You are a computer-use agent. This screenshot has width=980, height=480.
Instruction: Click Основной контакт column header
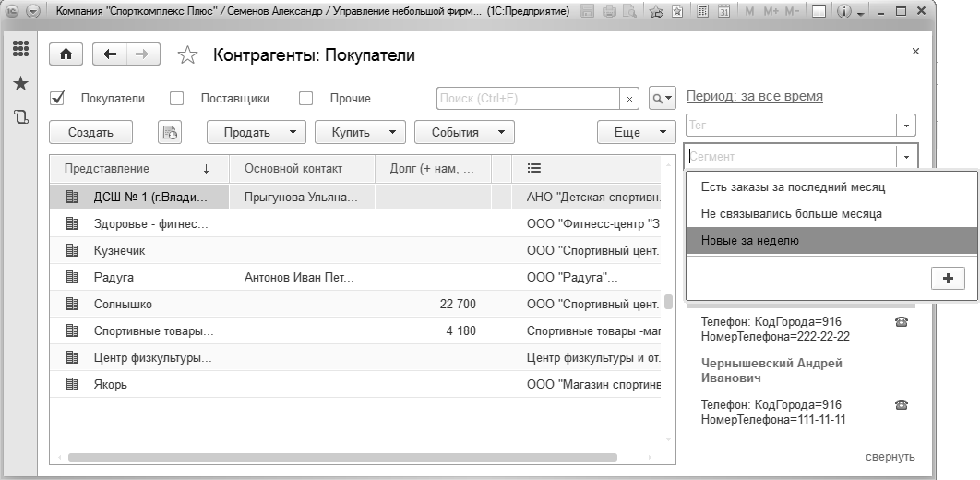tap(303, 169)
